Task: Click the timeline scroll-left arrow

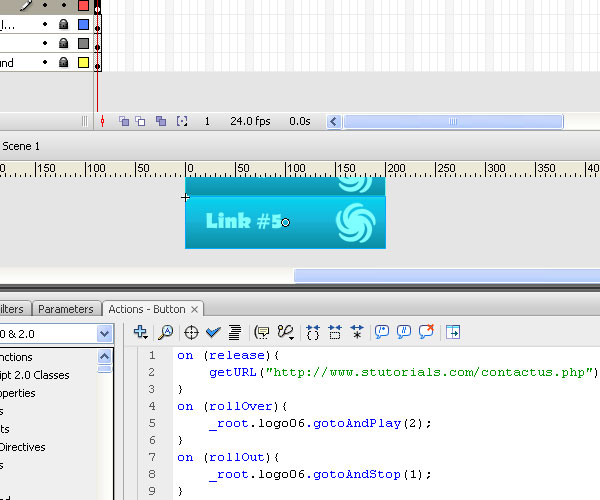Action: click(x=333, y=122)
